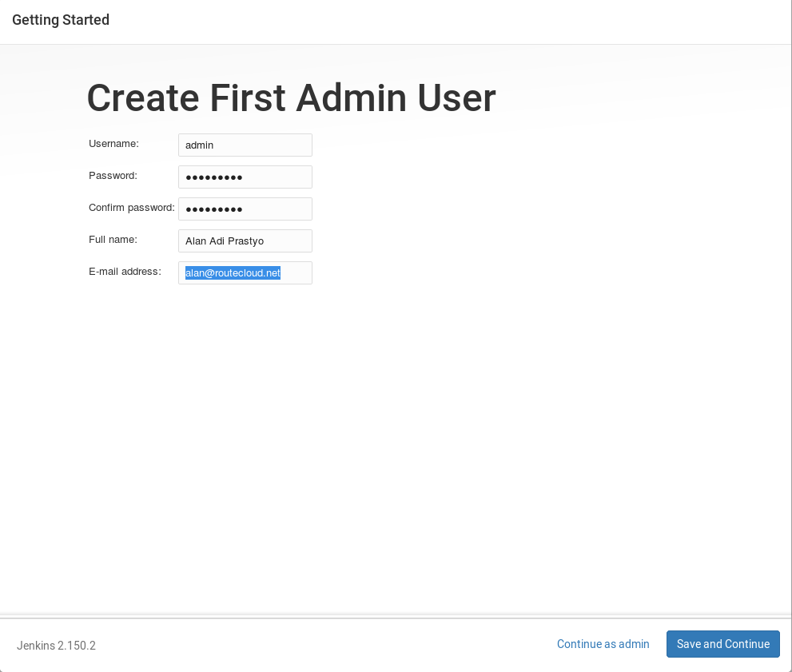Click the blank white area below the form
792x672 pixels.
tap(394, 444)
